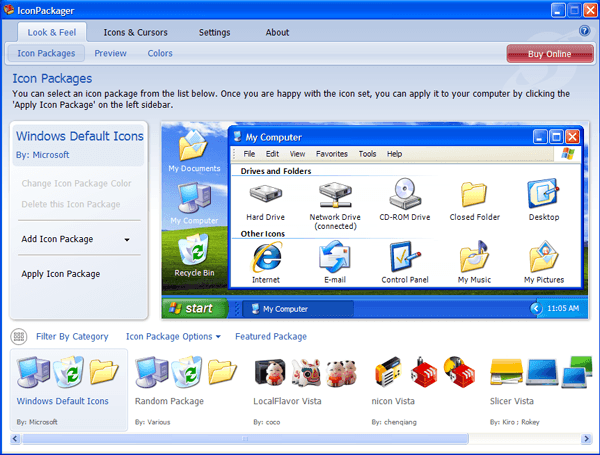Switch to the Look & Feel tab
The image size is (600, 455).
(x=52, y=33)
